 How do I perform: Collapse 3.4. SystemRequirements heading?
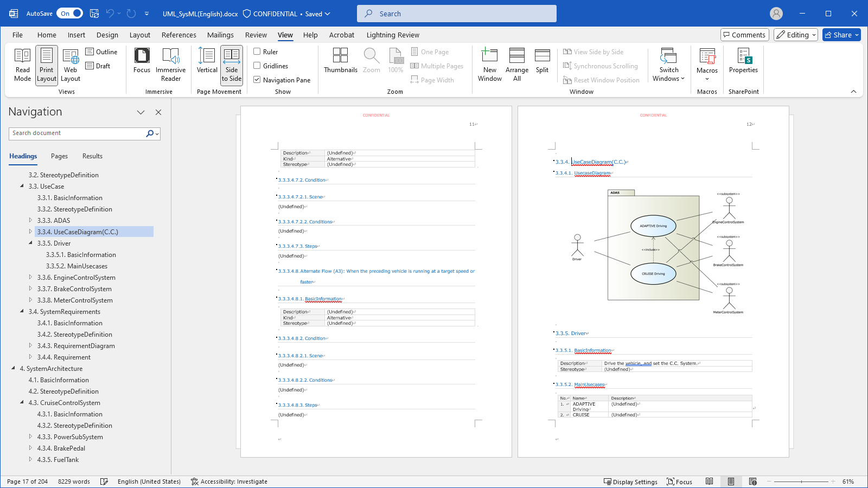point(22,311)
